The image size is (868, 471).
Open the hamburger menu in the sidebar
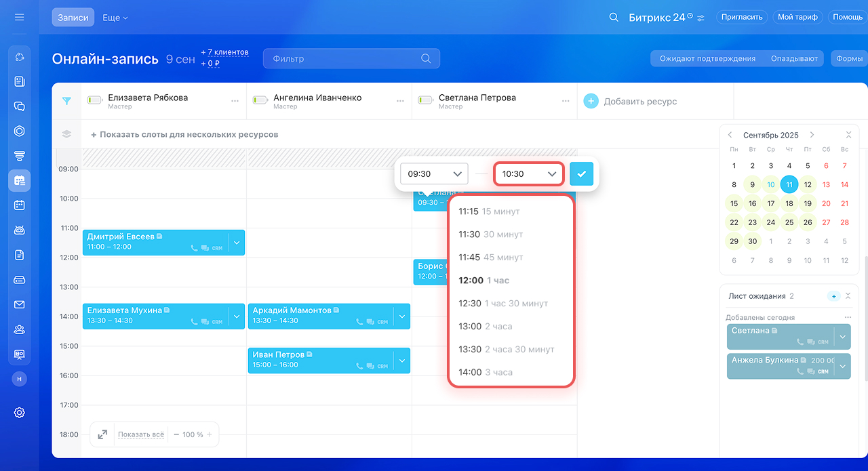pyautogui.click(x=19, y=17)
